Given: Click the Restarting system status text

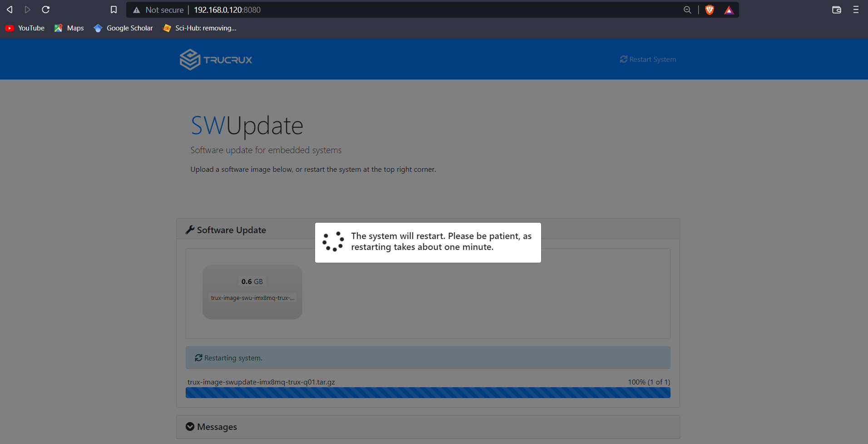Looking at the screenshot, I should 233,358.
